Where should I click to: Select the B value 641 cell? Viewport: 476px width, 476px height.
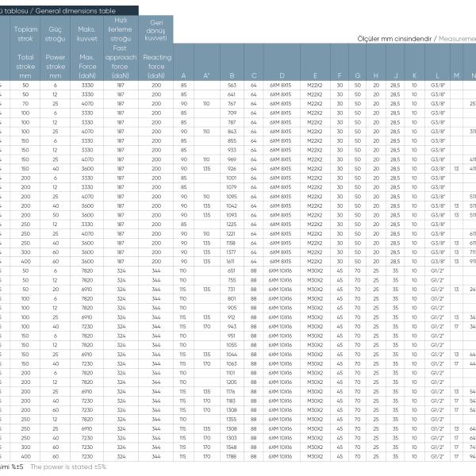point(232,94)
